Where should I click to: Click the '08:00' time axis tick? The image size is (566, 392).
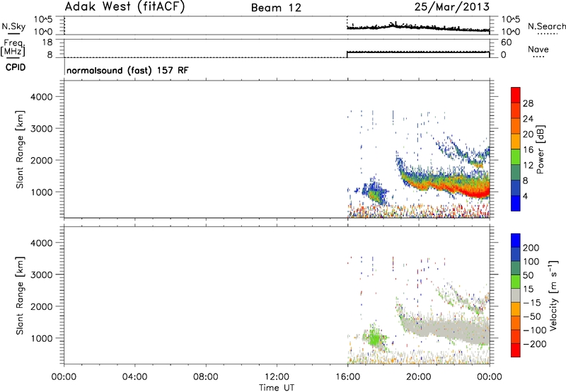coord(206,377)
